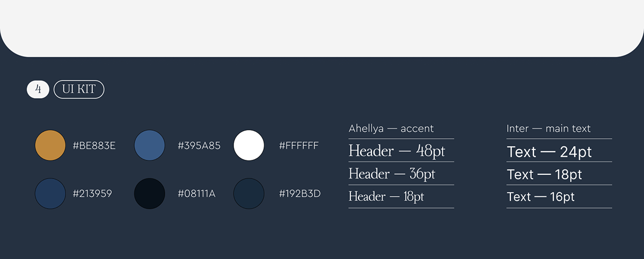Choose the navy #213959 color circle
The image size is (644, 259).
[x=50, y=194]
